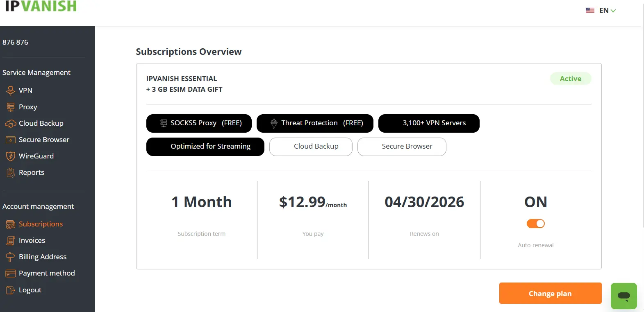Open the Reports clipboard icon

[11, 173]
